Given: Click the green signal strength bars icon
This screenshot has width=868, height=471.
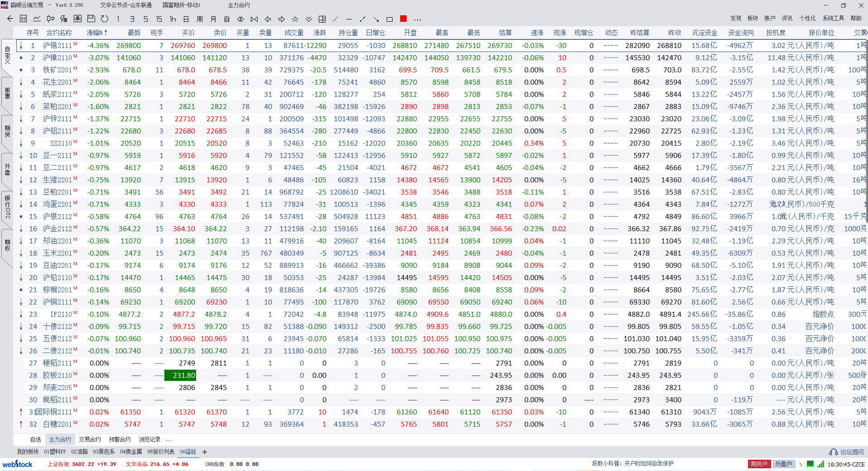Looking at the screenshot, I should coord(820,464).
